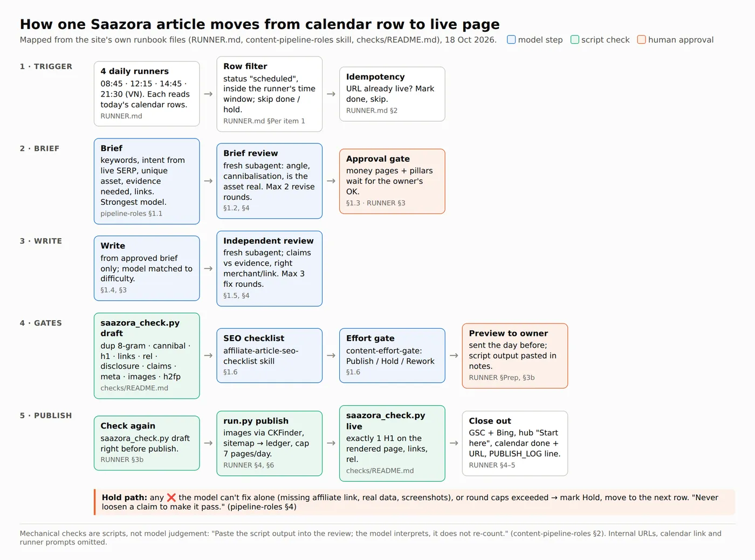Click the blue model step legend swatch

click(x=511, y=39)
